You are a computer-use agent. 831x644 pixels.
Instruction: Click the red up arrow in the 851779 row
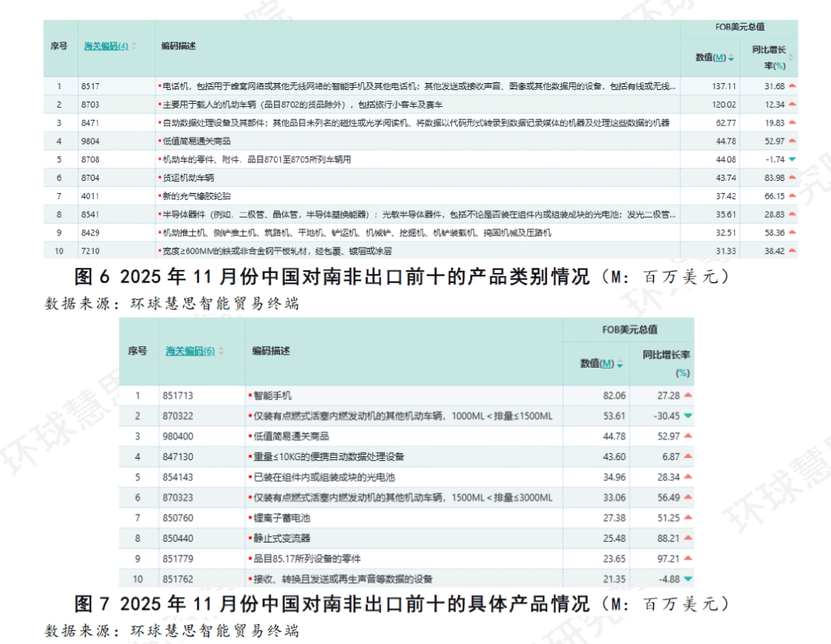(688, 559)
